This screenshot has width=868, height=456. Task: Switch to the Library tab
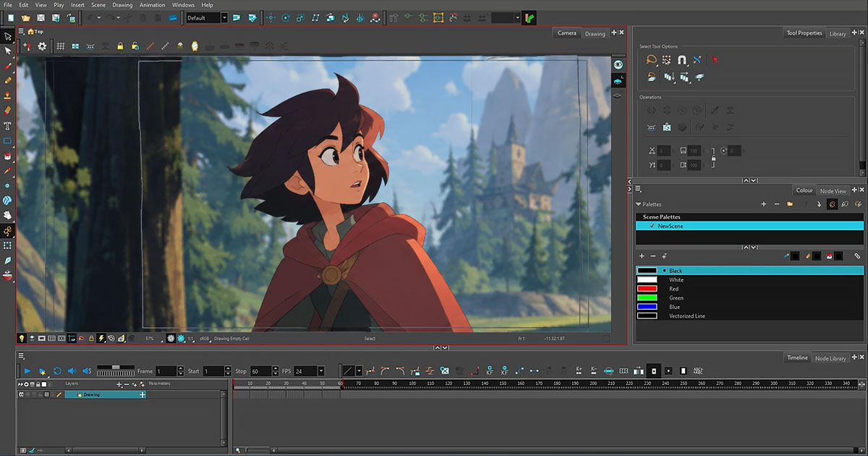[x=838, y=33]
